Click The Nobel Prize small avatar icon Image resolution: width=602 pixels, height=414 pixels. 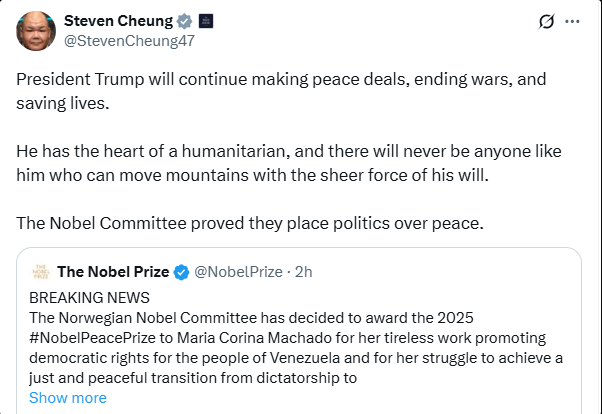pos(40,271)
